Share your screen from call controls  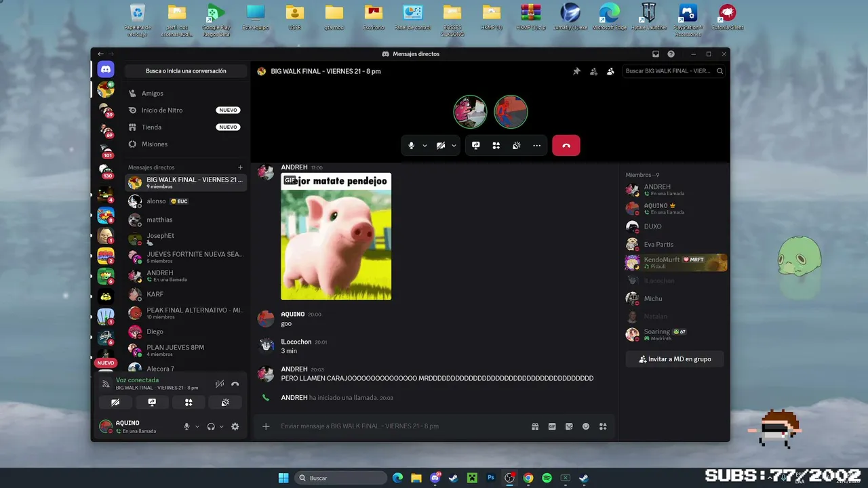476,145
